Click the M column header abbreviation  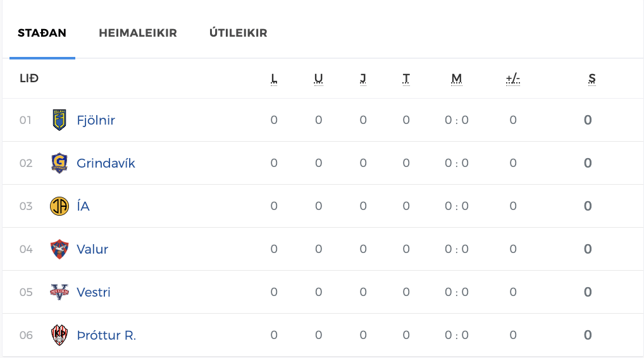pyautogui.click(x=457, y=79)
